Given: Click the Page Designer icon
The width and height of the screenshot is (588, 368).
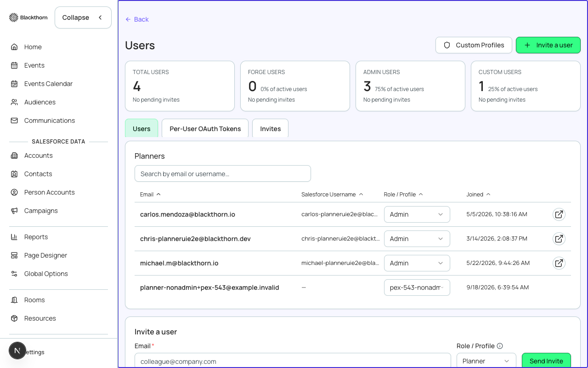Looking at the screenshot, I should tap(14, 255).
